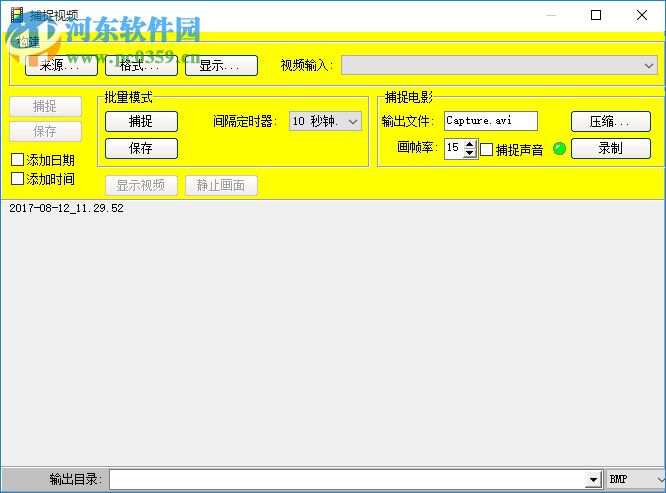This screenshot has width=666, height=493.
Task: Increase frame rate with spinner up arrow
Action: [469, 144]
